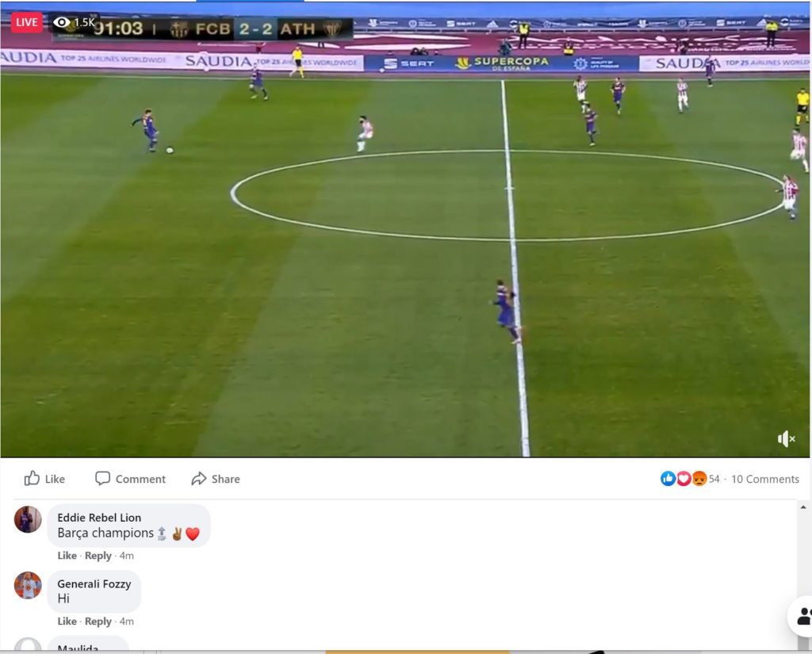The image size is (812, 654).
Task: Unmute the video with the speaker icon
Action: click(x=786, y=438)
